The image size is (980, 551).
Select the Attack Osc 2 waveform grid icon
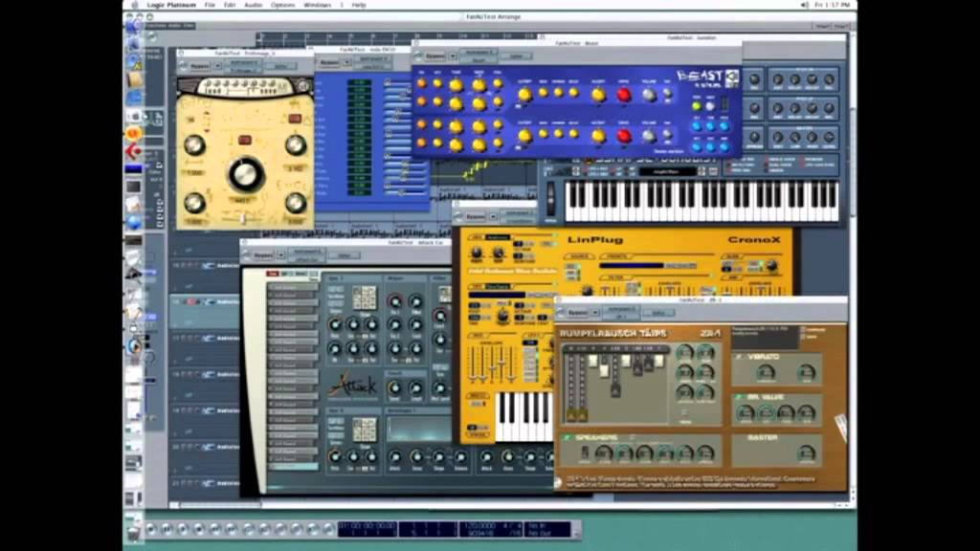pos(365,430)
